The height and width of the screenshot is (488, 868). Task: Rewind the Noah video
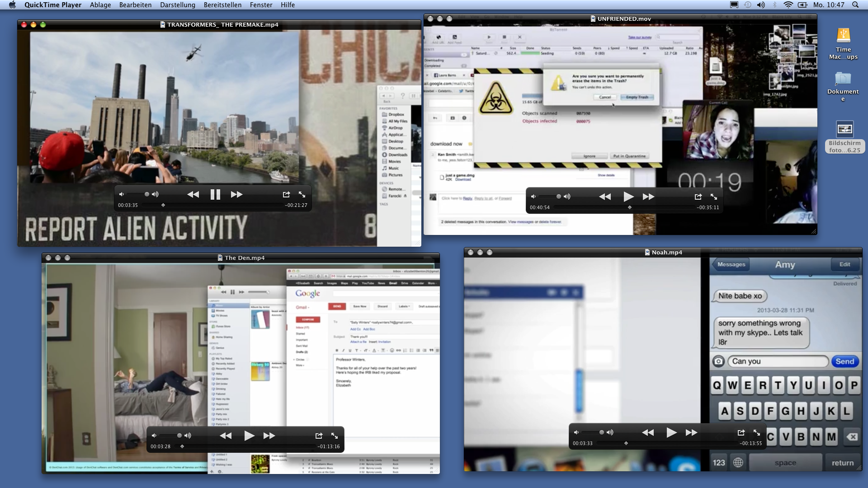648,432
